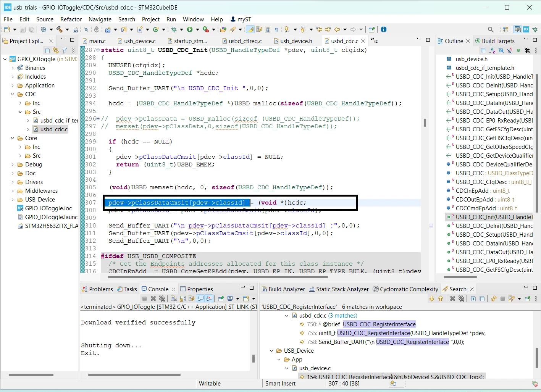This screenshot has width=541, height=392.
Task: Click Remove All Matches icon in Search
Action: [x=461, y=298]
